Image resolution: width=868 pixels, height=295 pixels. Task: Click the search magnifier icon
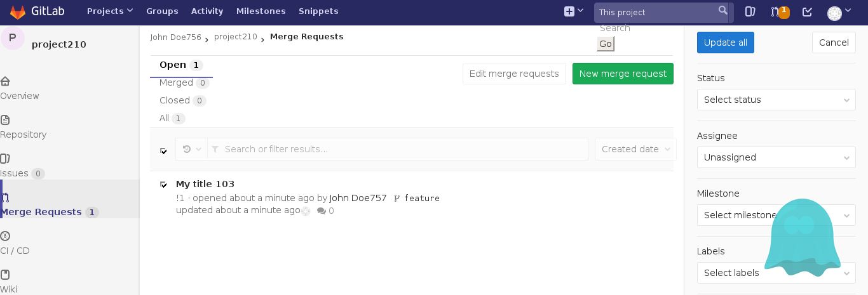click(x=722, y=11)
